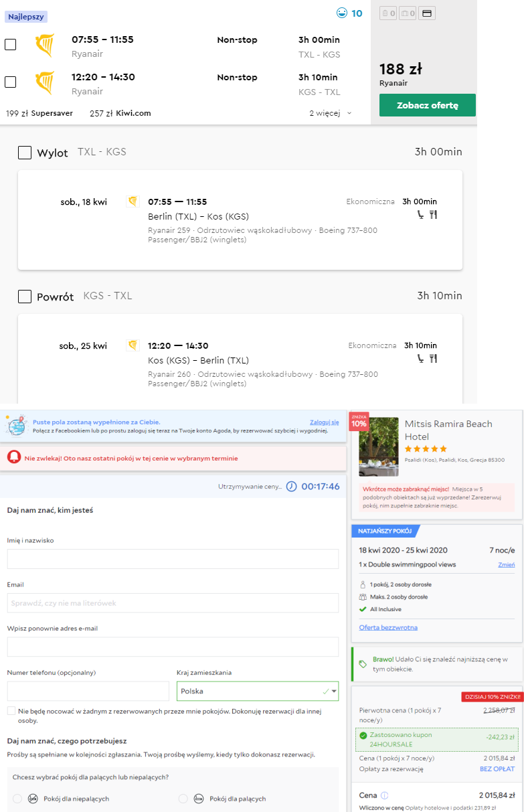Click into the Email field
The image size is (524, 812).
pyautogui.click(x=173, y=603)
